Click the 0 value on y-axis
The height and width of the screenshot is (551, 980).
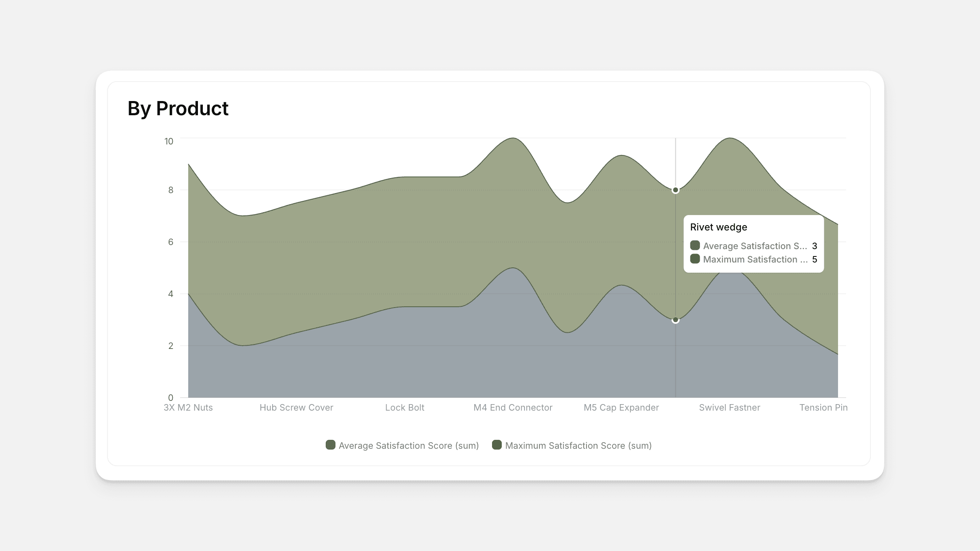pyautogui.click(x=170, y=398)
